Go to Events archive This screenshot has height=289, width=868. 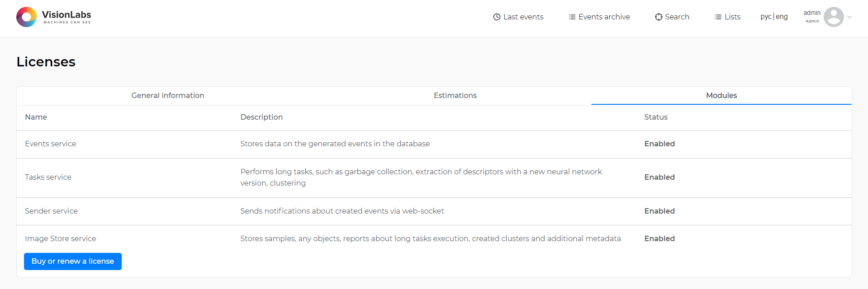[x=604, y=17]
